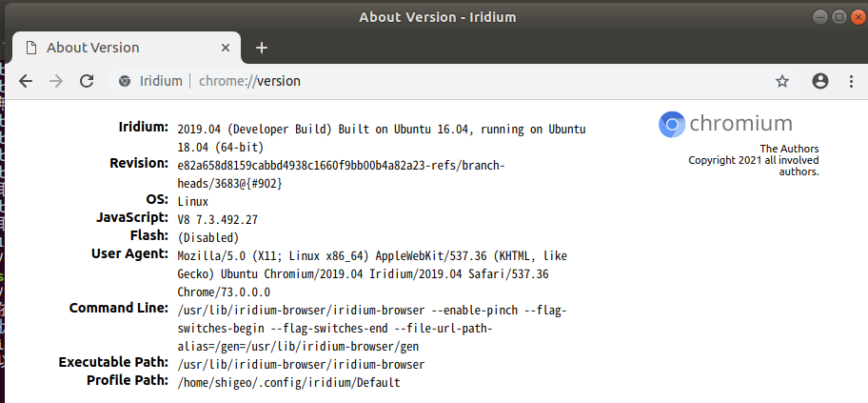
Task: Click the Command Line label
Action: pyautogui.click(x=118, y=308)
